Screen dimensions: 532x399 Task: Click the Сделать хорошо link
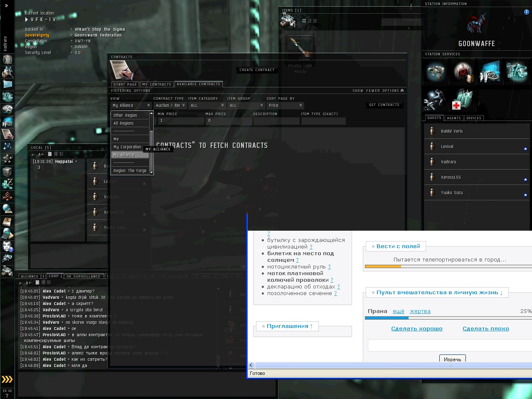coord(417,329)
